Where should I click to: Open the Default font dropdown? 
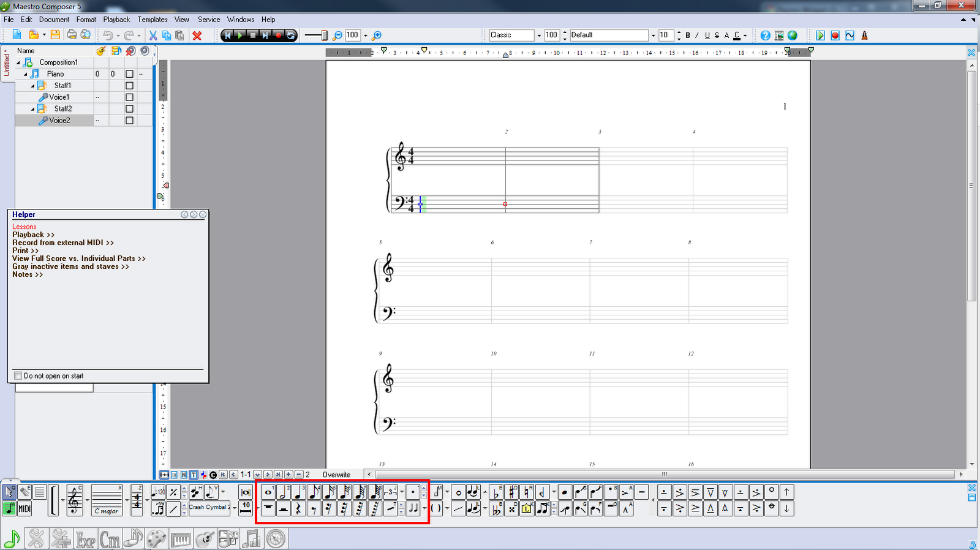pos(652,36)
